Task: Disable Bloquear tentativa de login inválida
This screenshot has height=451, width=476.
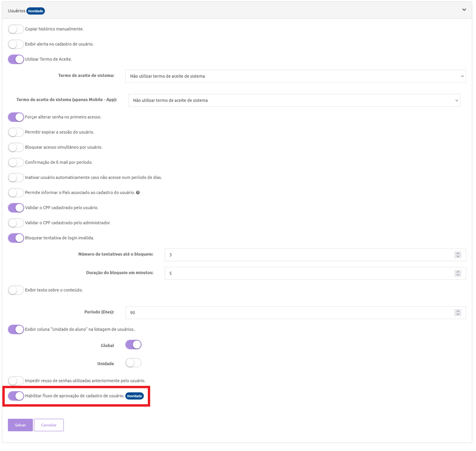Action: point(16,238)
